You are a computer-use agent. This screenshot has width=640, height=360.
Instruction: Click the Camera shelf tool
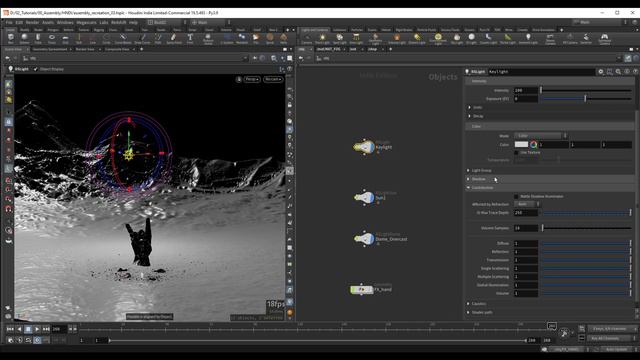click(307, 39)
